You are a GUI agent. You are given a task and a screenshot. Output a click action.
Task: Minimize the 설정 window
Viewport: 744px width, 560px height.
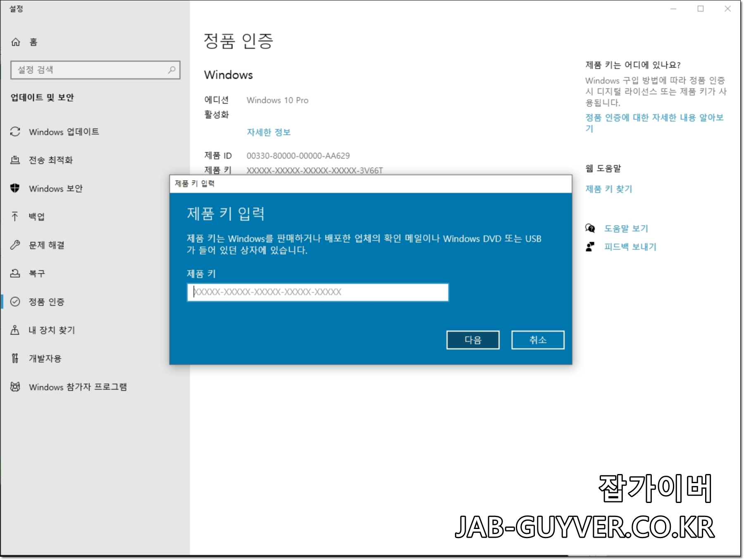coord(673,9)
